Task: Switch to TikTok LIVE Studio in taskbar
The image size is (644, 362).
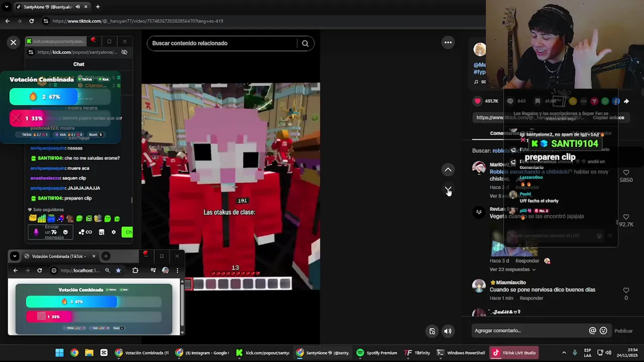Action: pos(515,353)
